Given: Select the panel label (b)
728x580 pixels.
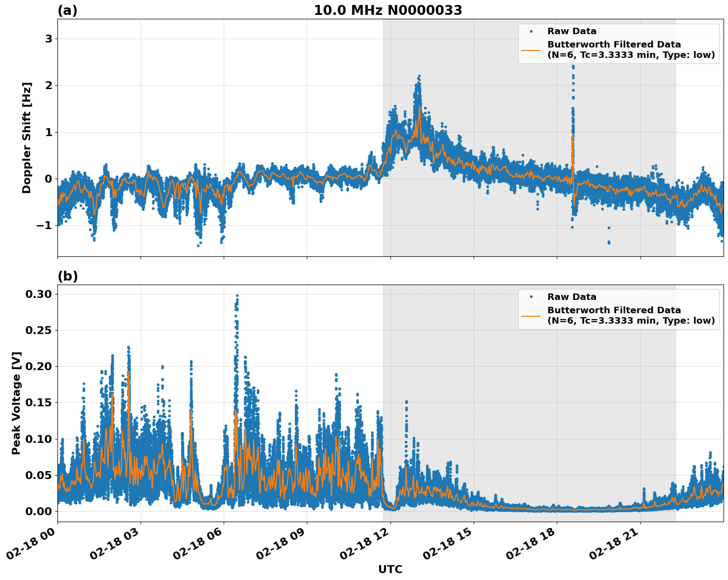Looking at the screenshot, I should pyautogui.click(x=67, y=276).
